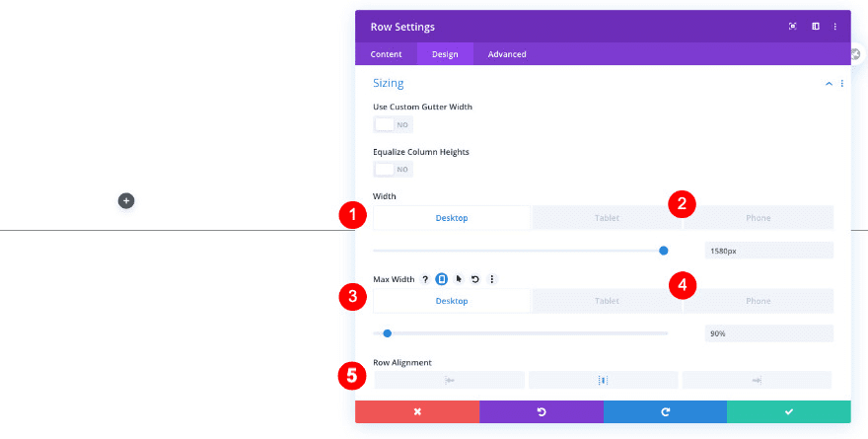Screen dimensions: 868x439
Task: Click the Max Width 90% input field
Action: pyautogui.click(x=768, y=333)
